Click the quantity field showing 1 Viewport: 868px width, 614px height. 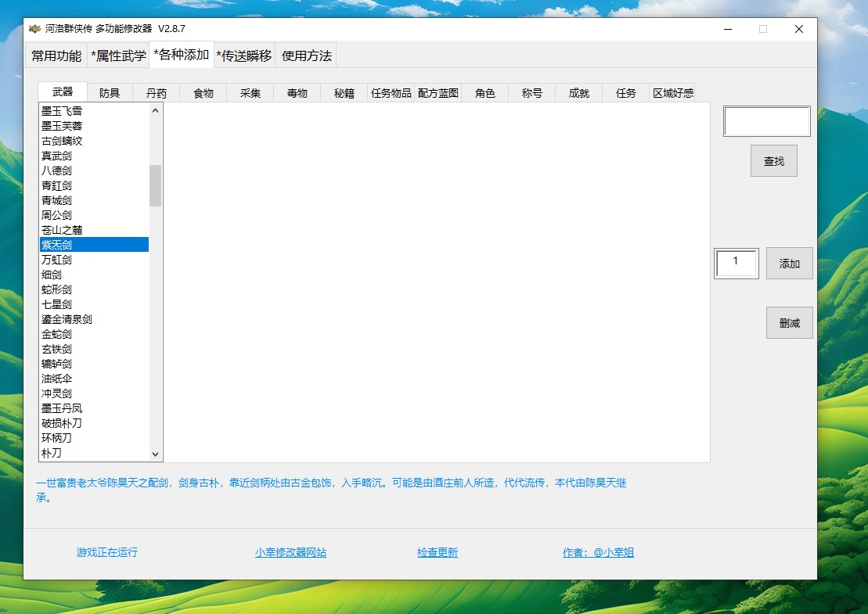(x=737, y=264)
